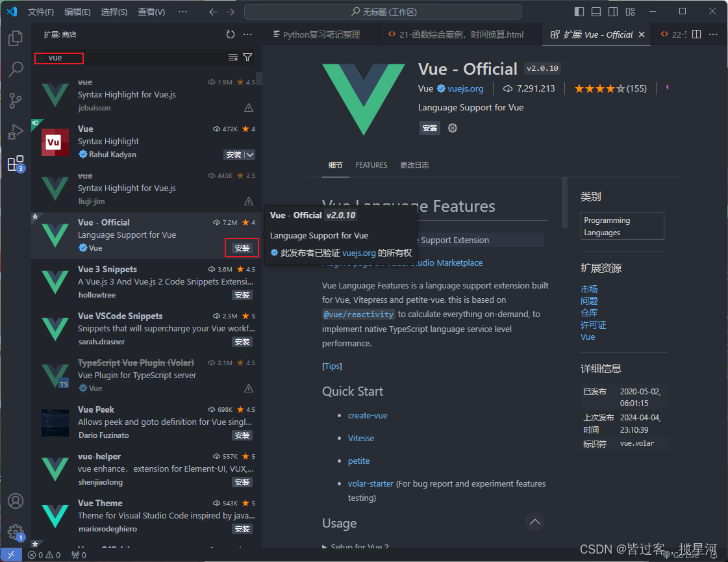Open 许可证 license resource link
Screen dimensions: 728x562
pos(593,325)
